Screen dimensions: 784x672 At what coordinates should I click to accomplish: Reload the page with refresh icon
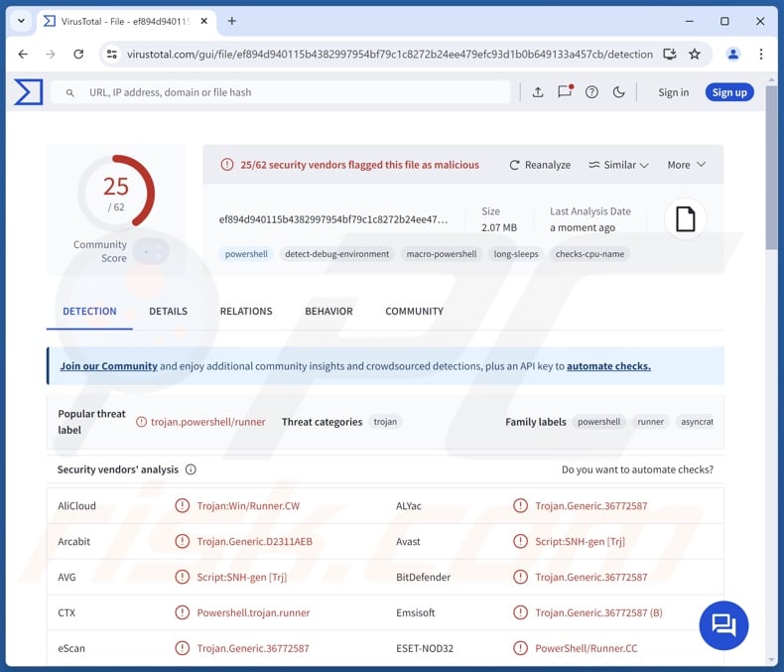pyautogui.click(x=78, y=54)
